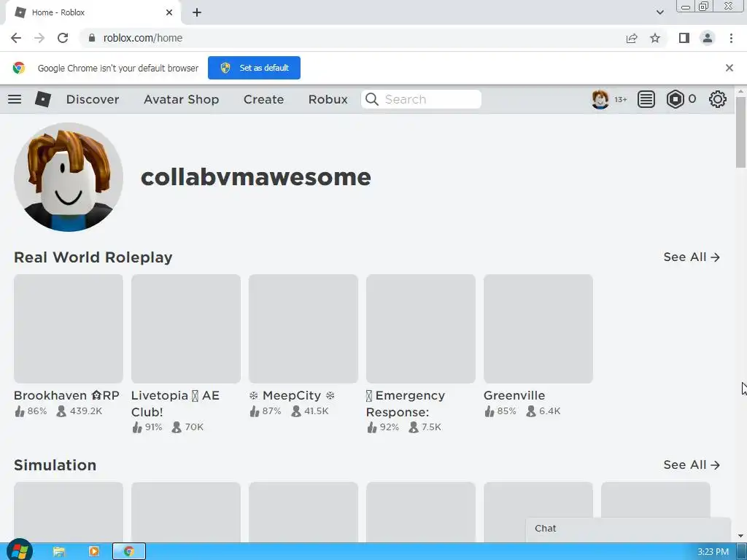Bookmark this tab with the star icon
The image size is (747, 560).
pyautogui.click(x=655, y=38)
